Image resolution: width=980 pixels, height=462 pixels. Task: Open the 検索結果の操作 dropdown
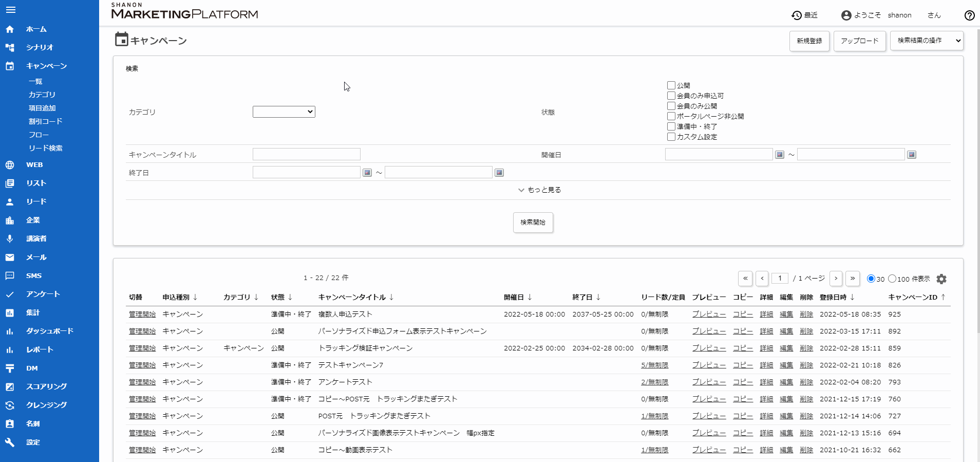coord(927,41)
